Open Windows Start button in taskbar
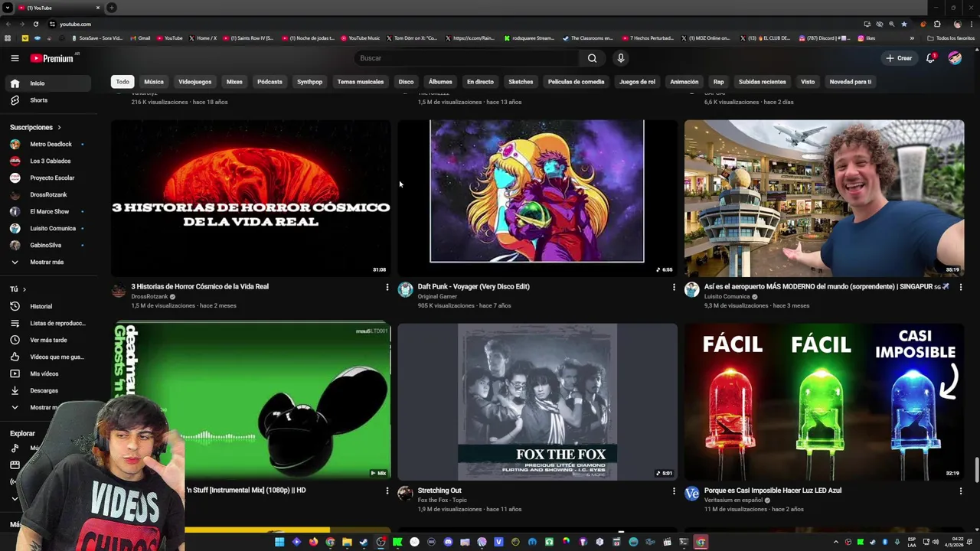 [x=279, y=542]
